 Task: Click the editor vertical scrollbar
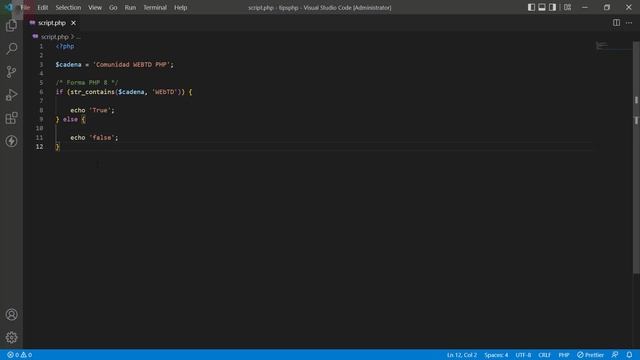[x=636, y=157]
